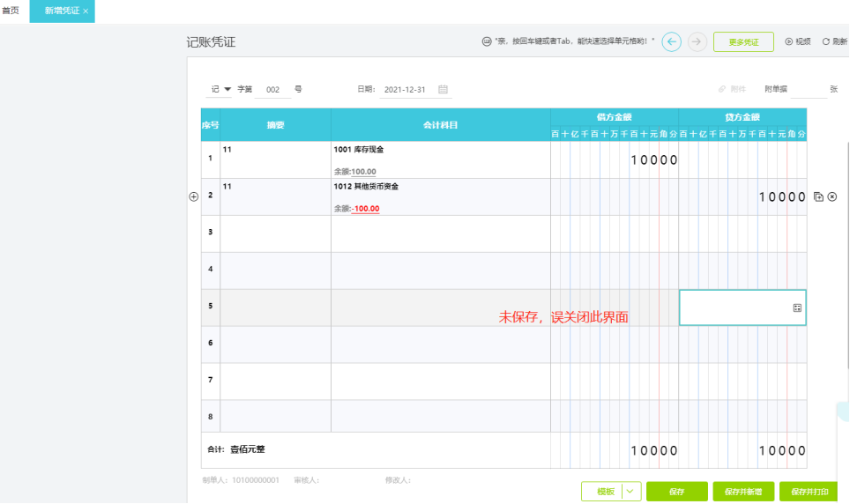Switch to the 首页 tab
The image size is (850, 504).
tap(11, 11)
